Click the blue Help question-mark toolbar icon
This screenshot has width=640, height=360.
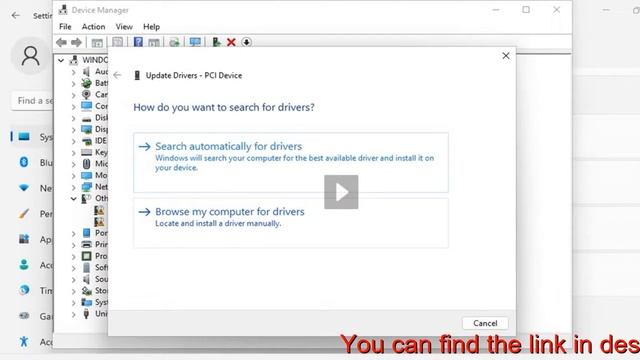[138, 42]
